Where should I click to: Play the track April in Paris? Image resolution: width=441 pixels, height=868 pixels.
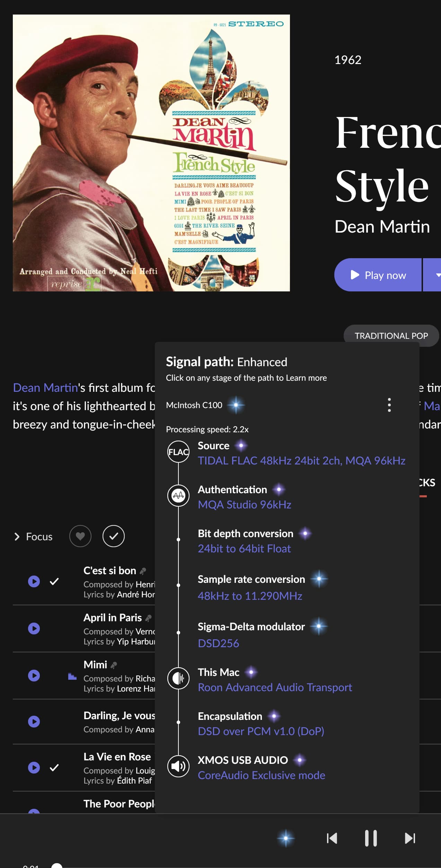(34, 629)
